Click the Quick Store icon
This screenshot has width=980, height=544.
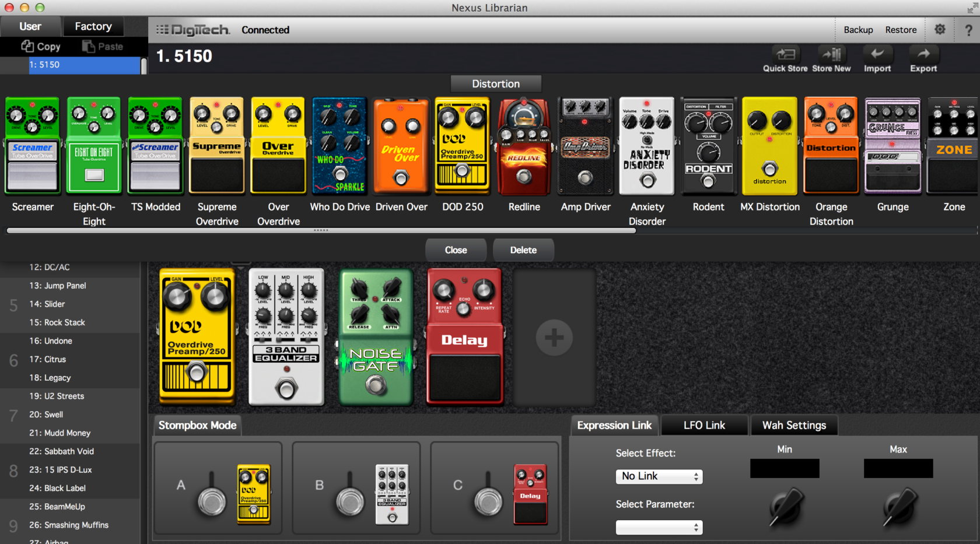[x=785, y=54]
